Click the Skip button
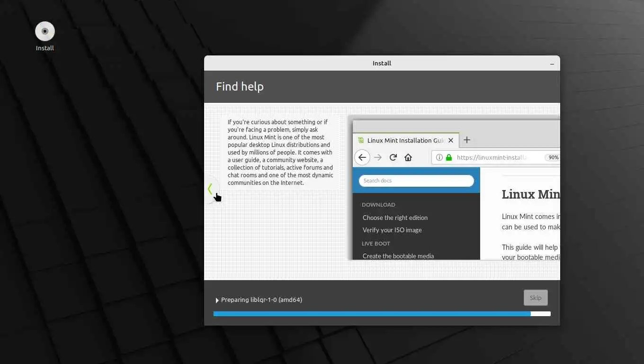The width and height of the screenshot is (644, 364). pos(536,298)
